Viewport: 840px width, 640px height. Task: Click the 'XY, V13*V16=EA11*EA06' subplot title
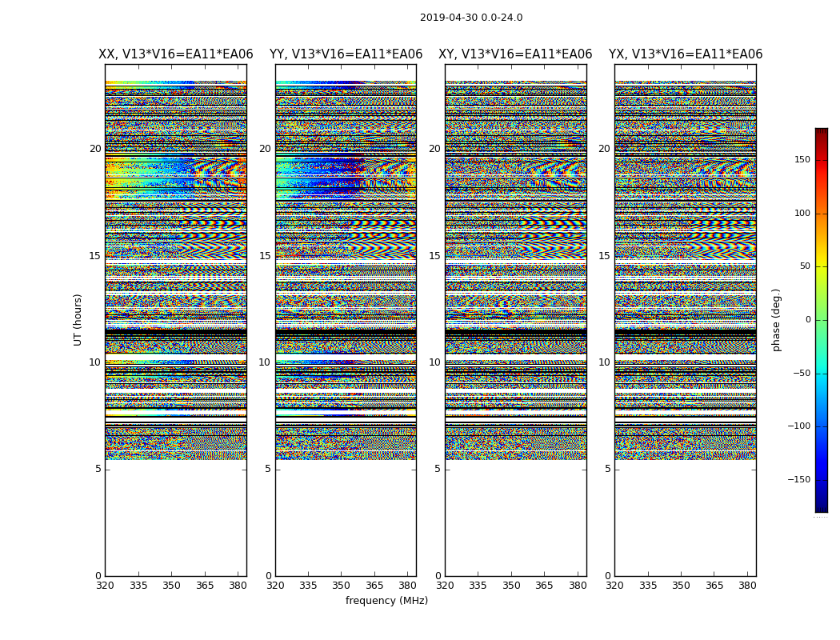515,54
